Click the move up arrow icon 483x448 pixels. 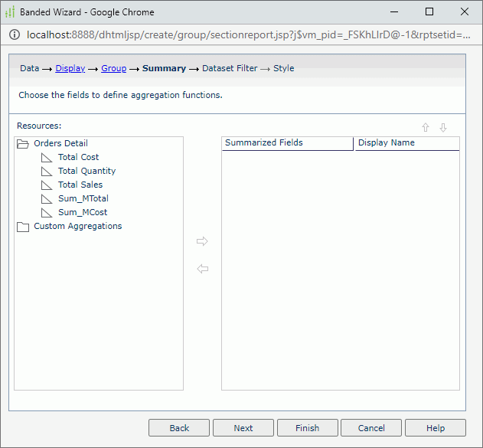pyautogui.click(x=426, y=128)
